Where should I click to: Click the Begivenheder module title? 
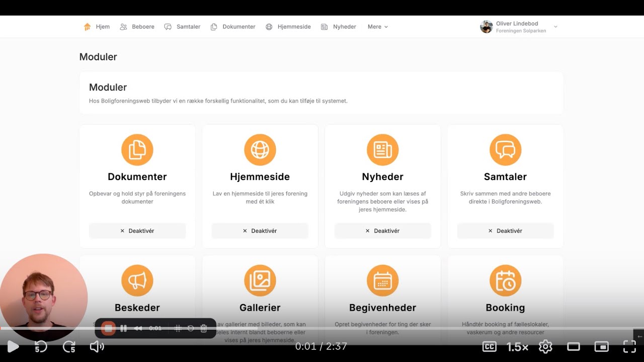click(x=383, y=308)
